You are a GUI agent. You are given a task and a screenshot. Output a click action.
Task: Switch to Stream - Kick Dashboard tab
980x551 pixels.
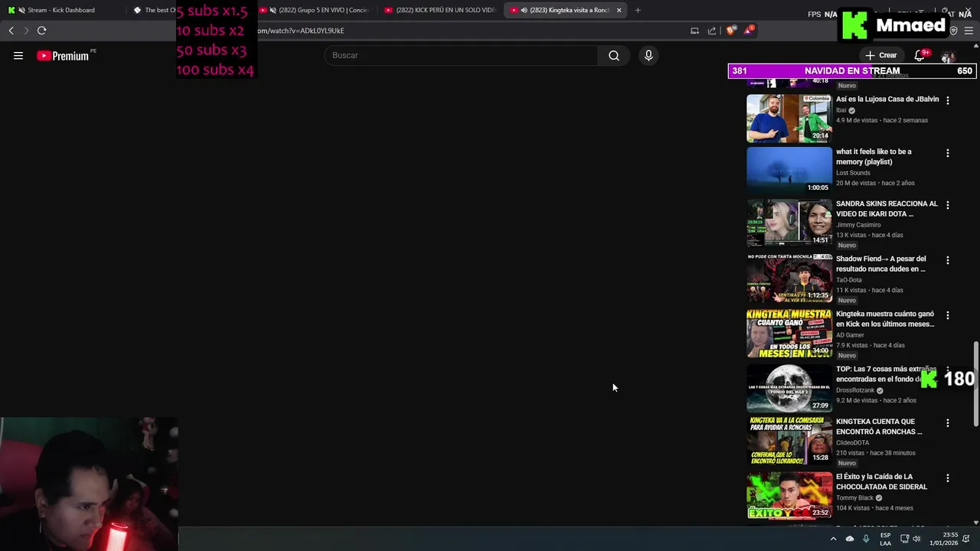pyautogui.click(x=61, y=10)
